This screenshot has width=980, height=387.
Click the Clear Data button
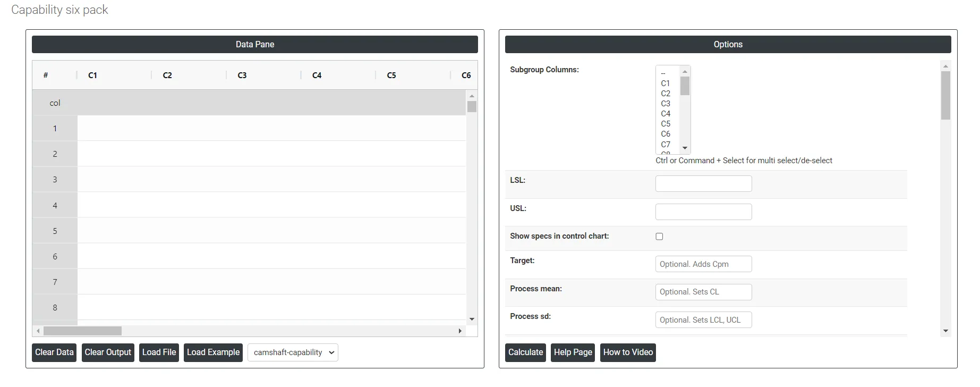pyautogui.click(x=54, y=352)
